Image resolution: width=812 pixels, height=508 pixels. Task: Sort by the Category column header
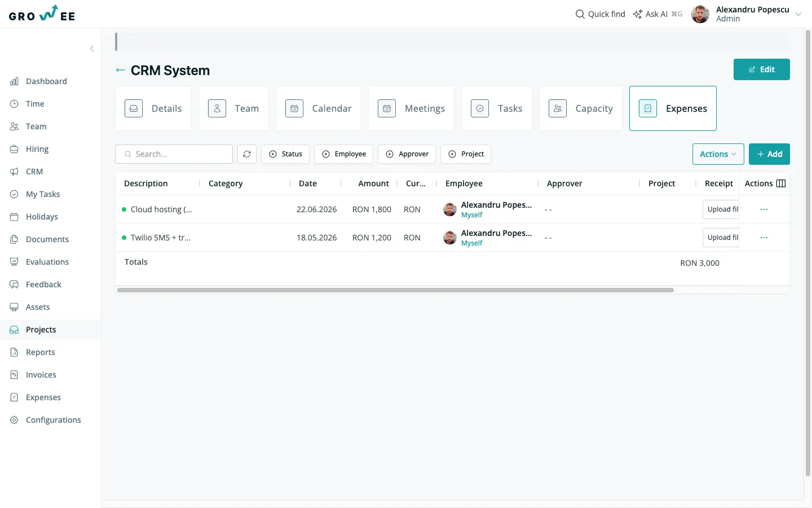click(226, 183)
